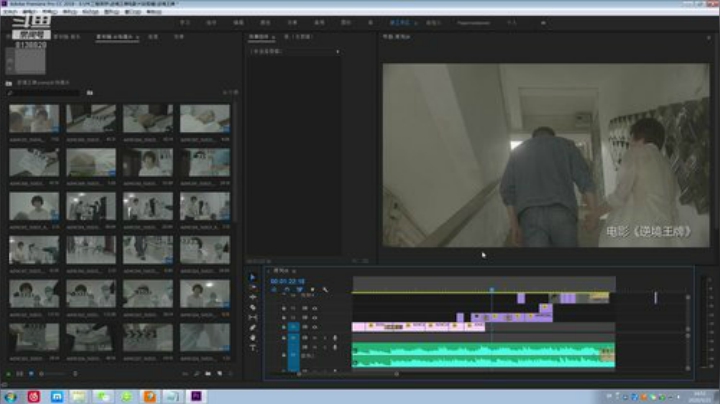
Task: Select the Track Select Forward tool
Action: click(x=253, y=287)
